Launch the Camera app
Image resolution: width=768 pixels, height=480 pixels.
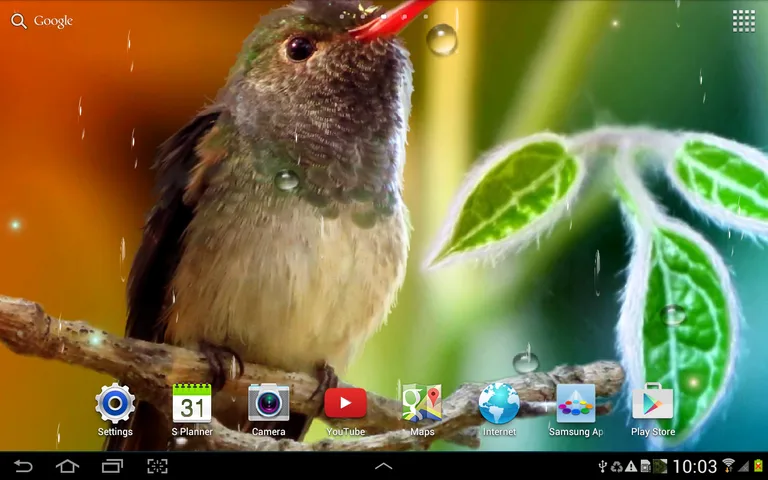[268, 410]
